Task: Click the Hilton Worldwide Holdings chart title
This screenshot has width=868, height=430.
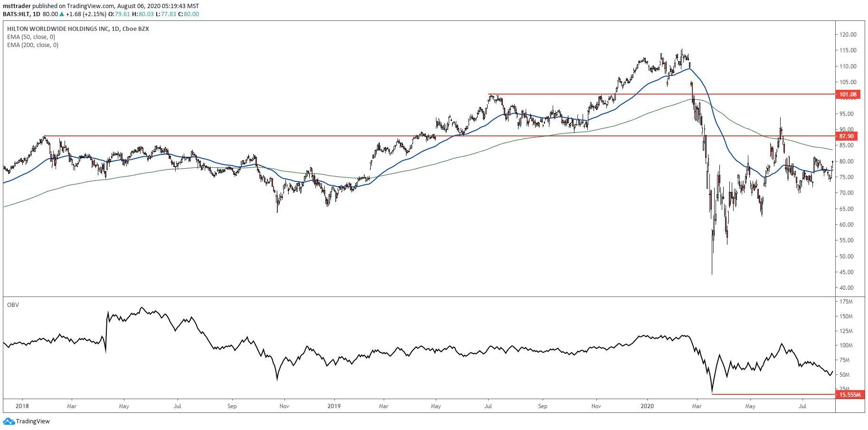Action: point(78,29)
